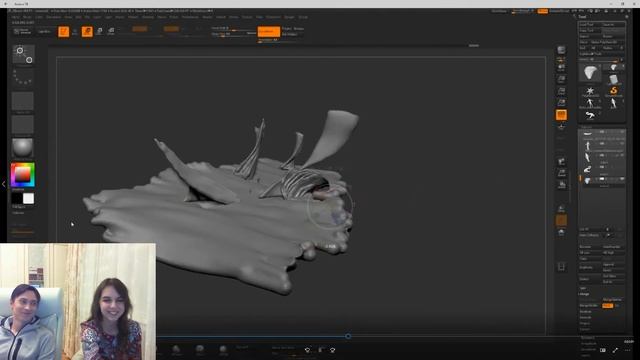Click the video fullscreen icon
The image size is (640, 360).
(x=615, y=350)
